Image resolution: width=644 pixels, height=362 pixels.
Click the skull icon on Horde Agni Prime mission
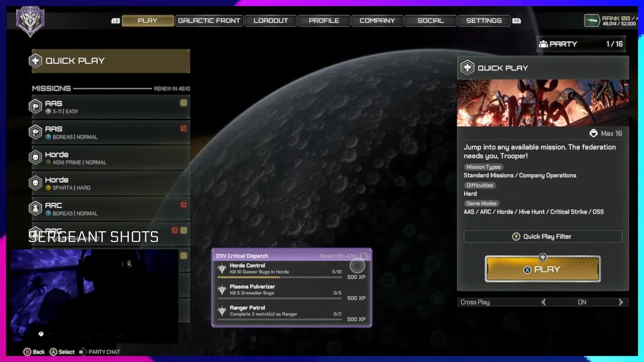tap(36, 158)
